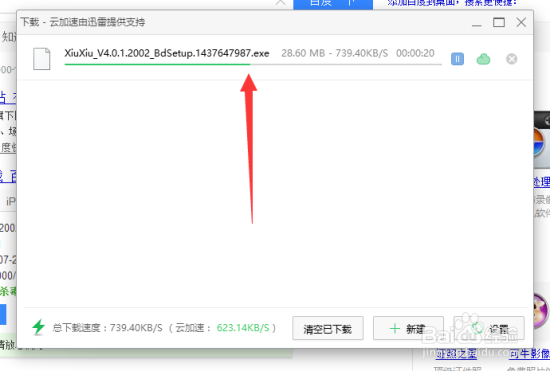Click the file icon beside XiuXiu_V4.0.1.2002

(42, 59)
